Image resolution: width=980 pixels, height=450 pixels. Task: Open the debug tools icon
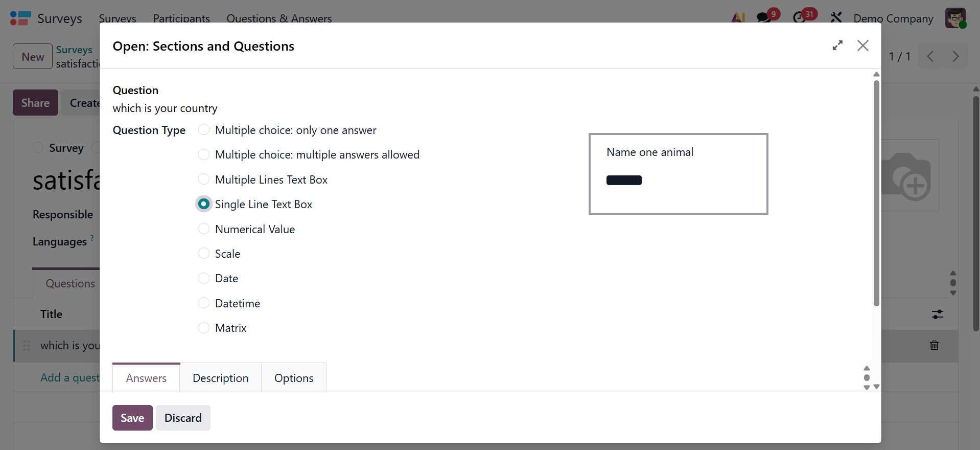[x=836, y=18]
